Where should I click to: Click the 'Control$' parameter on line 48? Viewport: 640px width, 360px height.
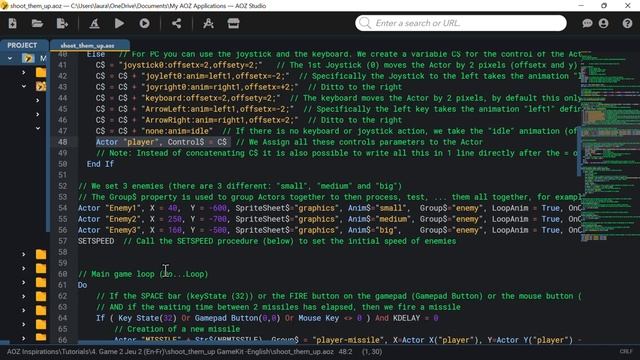186,142
